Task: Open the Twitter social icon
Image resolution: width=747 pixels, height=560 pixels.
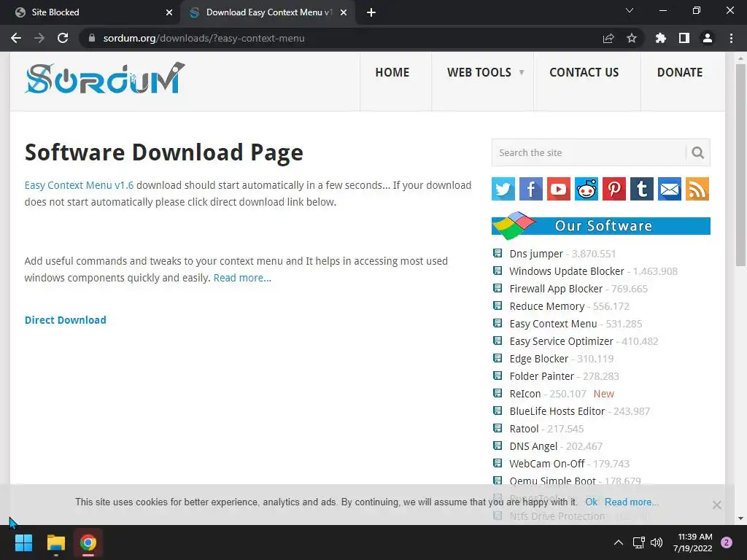Action: [x=503, y=189]
